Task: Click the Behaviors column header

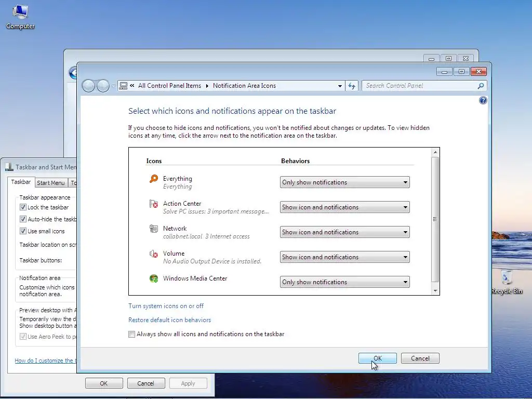Action: point(296,161)
